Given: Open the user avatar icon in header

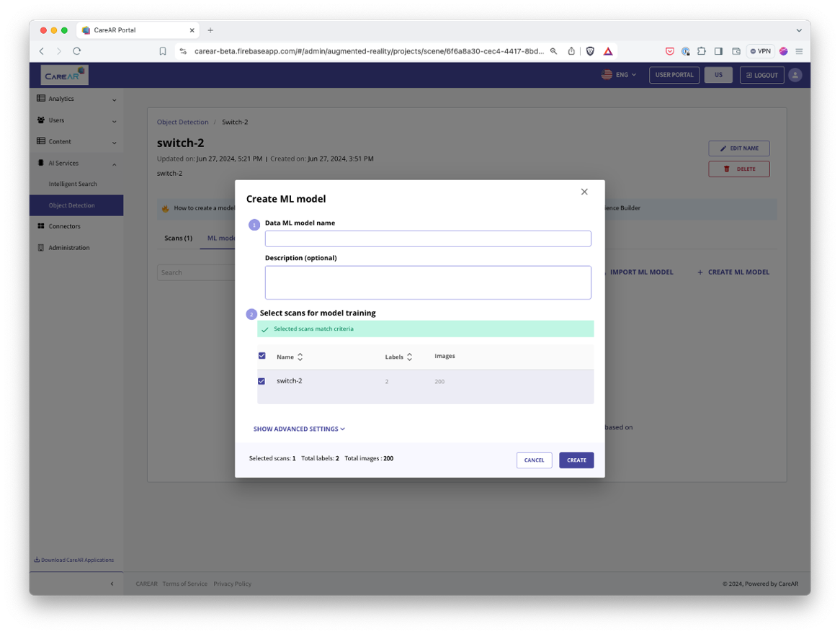Looking at the screenshot, I should click(x=795, y=74).
